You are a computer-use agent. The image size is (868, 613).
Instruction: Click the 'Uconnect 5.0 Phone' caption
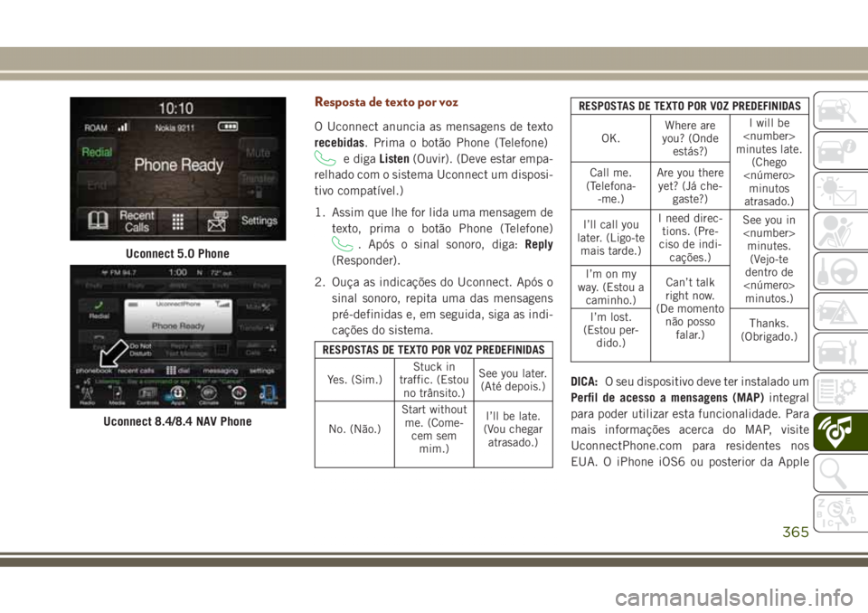[x=178, y=254]
